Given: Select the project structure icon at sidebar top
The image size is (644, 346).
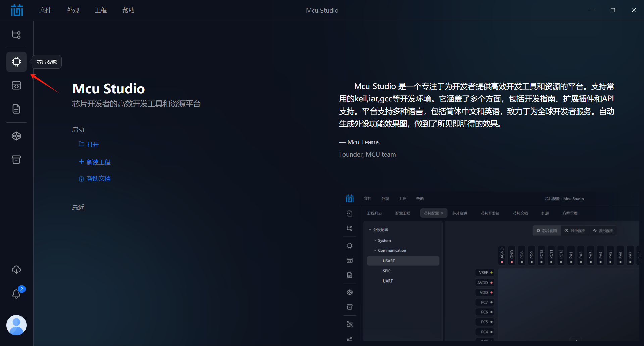Looking at the screenshot, I should pos(16,34).
